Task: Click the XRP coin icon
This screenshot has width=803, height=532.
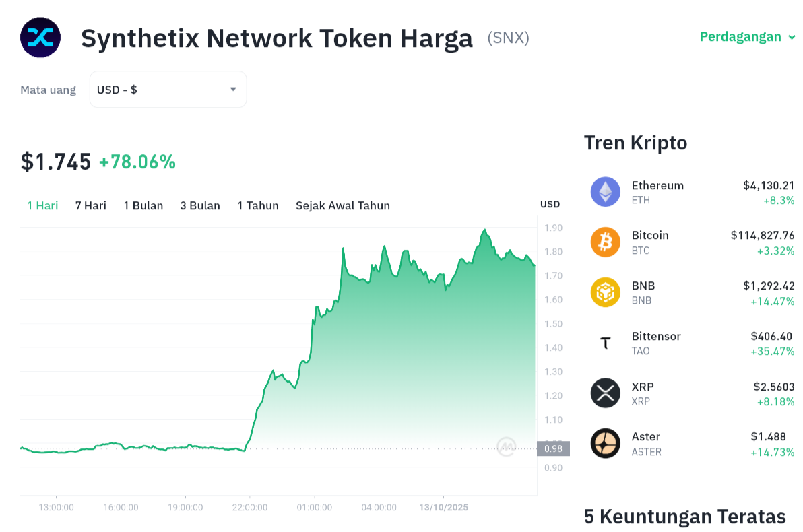Action: pyautogui.click(x=605, y=393)
